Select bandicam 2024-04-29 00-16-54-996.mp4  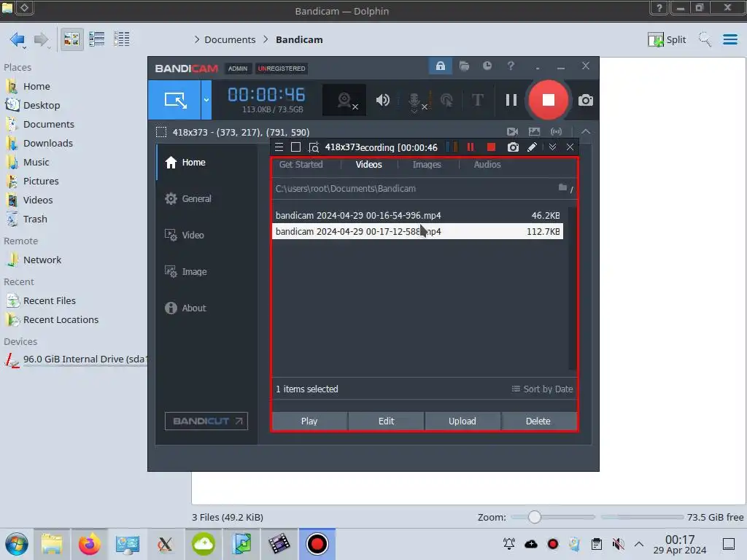(x=417, y=216)
